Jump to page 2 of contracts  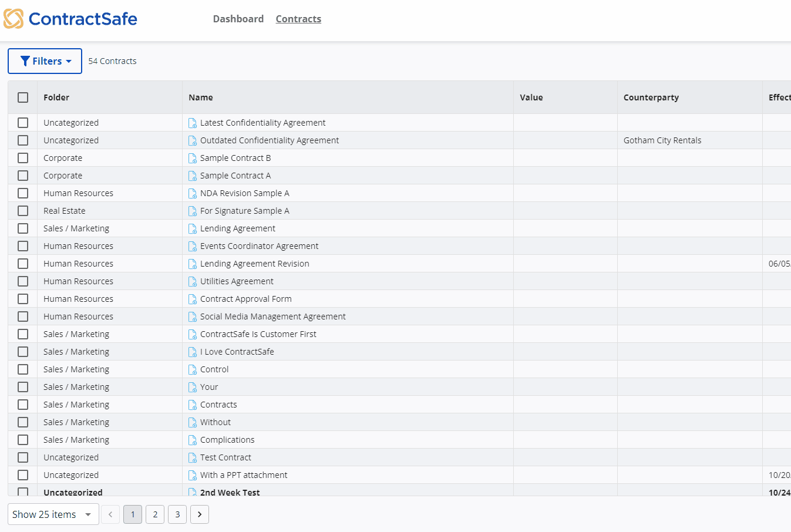tap(155, 514)
